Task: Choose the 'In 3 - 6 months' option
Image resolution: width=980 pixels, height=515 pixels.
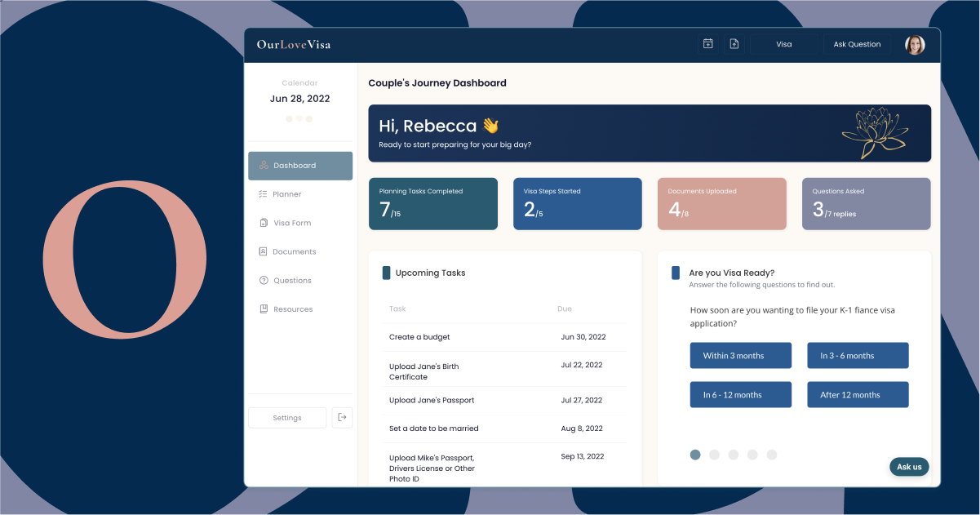Action: 858,356
